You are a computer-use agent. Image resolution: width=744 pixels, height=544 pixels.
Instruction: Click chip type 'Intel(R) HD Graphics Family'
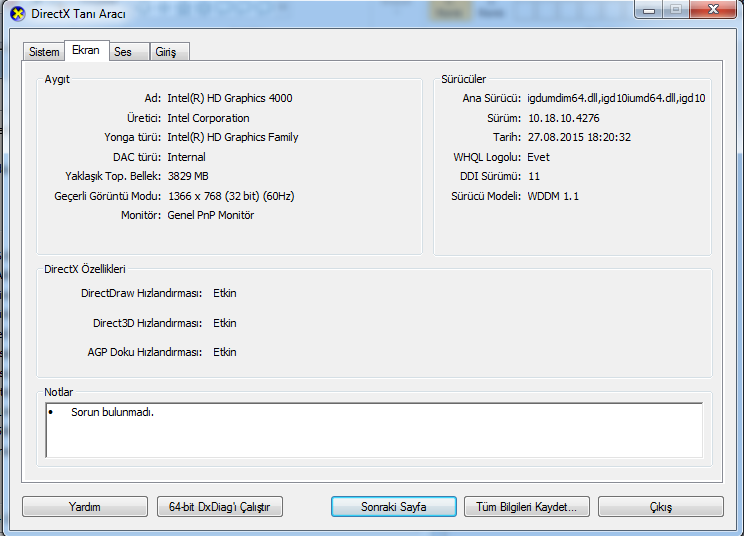(x=233, y=137)
